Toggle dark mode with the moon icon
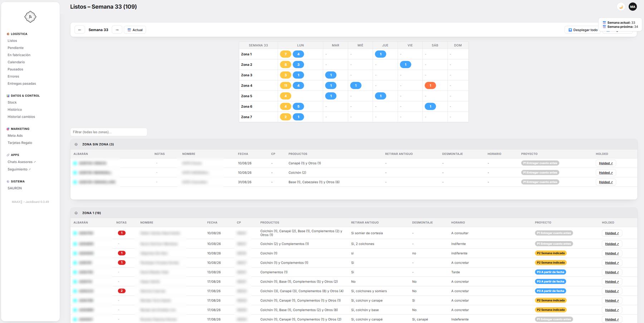Image resolution: width=644 pixels, height=323 pixels. 621,7
